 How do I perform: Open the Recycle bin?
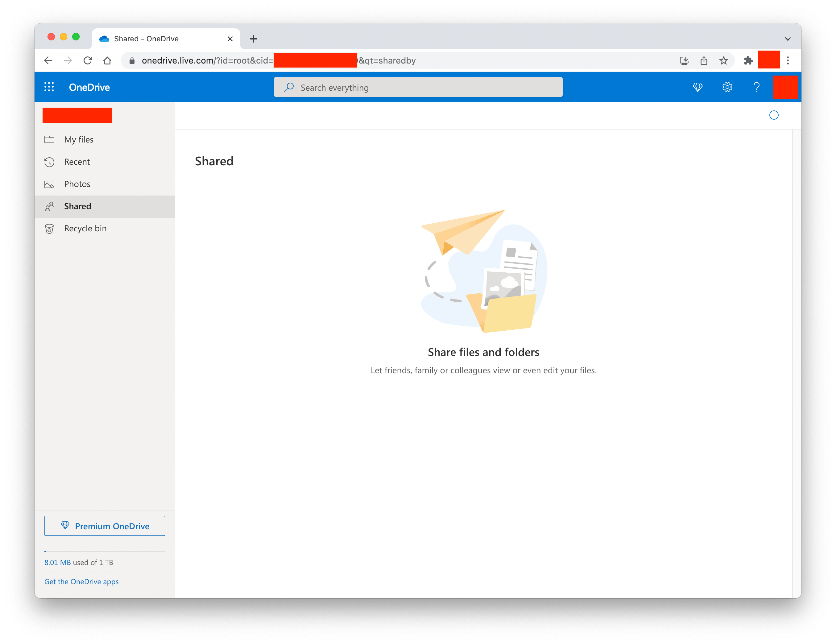click(85, 229)
